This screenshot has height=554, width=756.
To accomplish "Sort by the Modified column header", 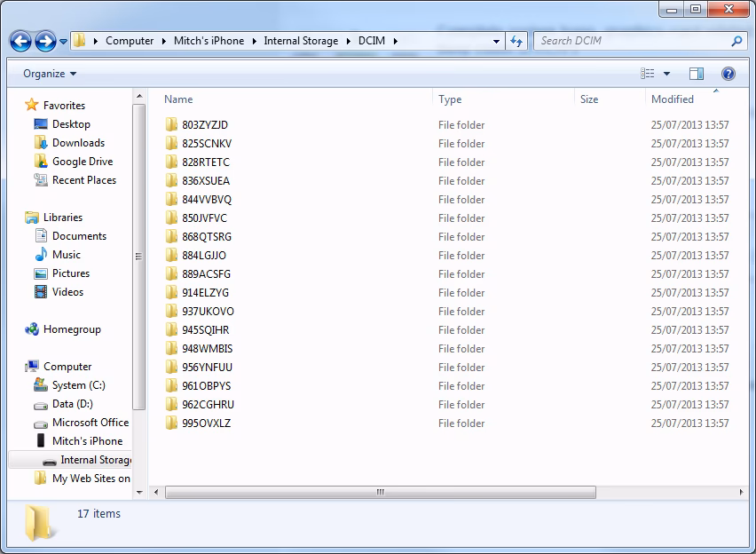I will click(673, 99).
